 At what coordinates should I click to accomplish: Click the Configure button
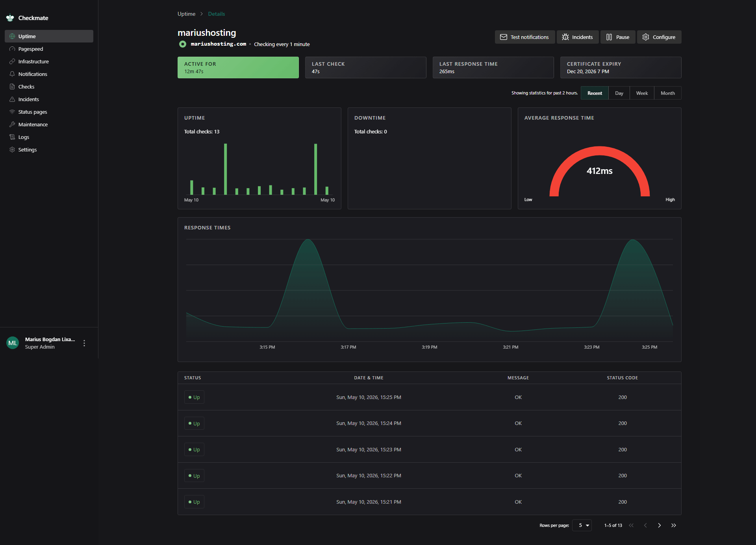coord(659,37)
